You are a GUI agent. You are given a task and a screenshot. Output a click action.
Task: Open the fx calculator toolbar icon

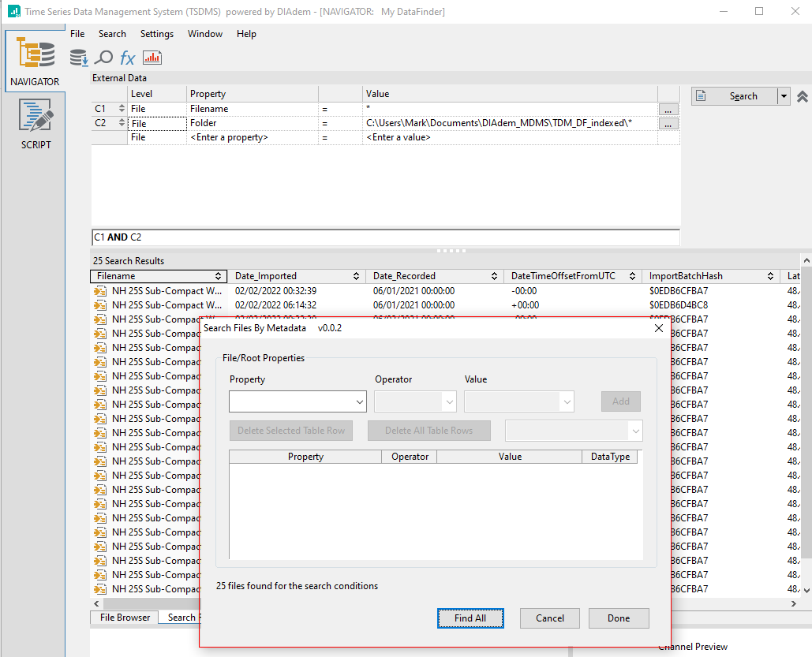pyautogui.click(x=127, y=58)
